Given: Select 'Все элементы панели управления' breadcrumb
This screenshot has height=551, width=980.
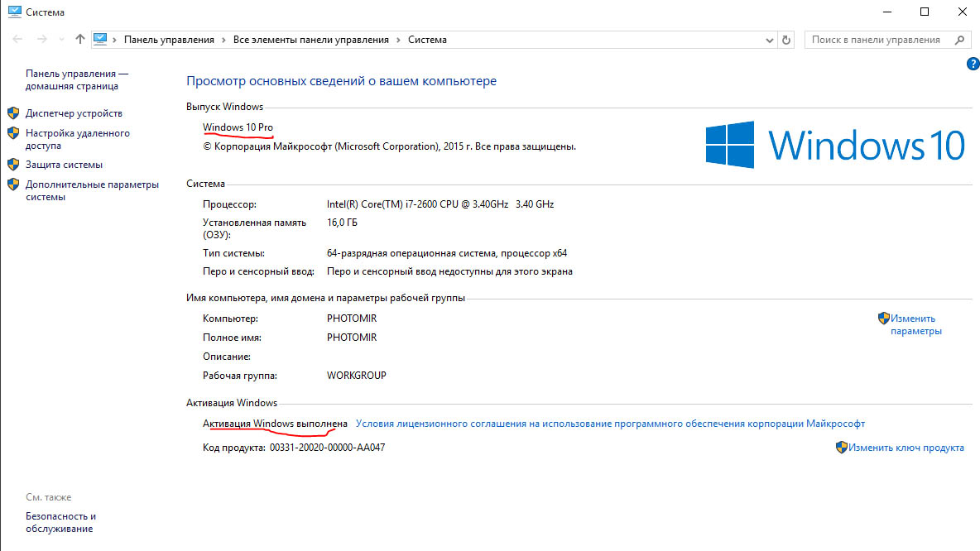Looking at the screenshot, I should [310, 40].
